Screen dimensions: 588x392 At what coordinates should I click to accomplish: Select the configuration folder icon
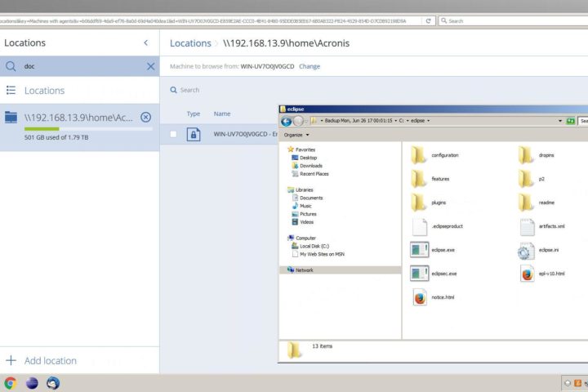coord(419,155)
